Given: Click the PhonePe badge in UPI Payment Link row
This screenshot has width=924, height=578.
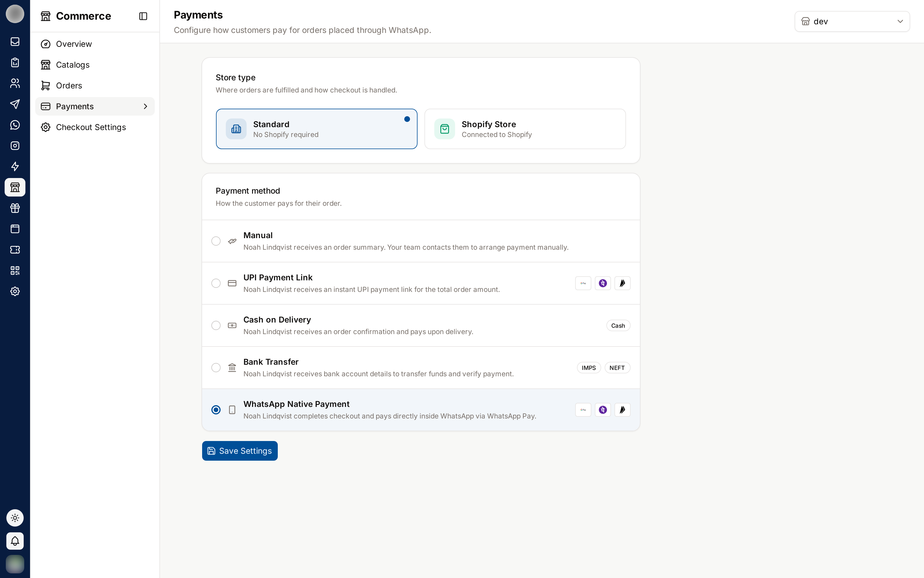Looking at the screenshot, I should [x=603, y=283].
